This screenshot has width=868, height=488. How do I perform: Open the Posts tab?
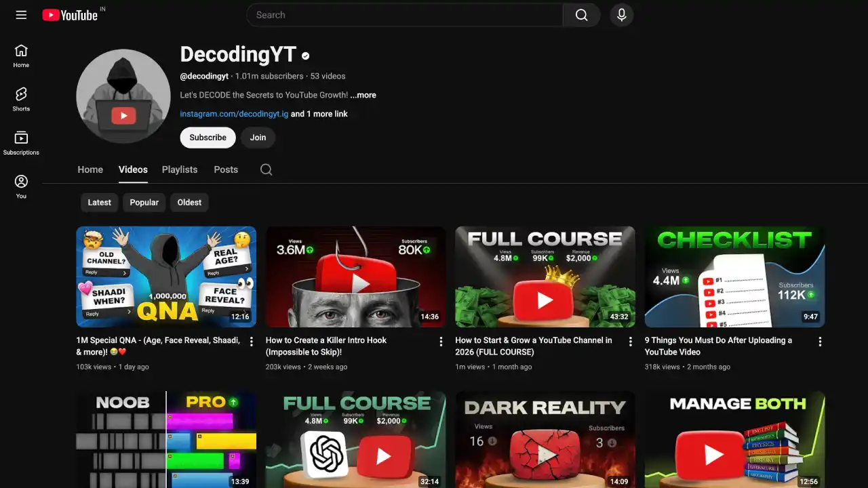tap(226, 169)
